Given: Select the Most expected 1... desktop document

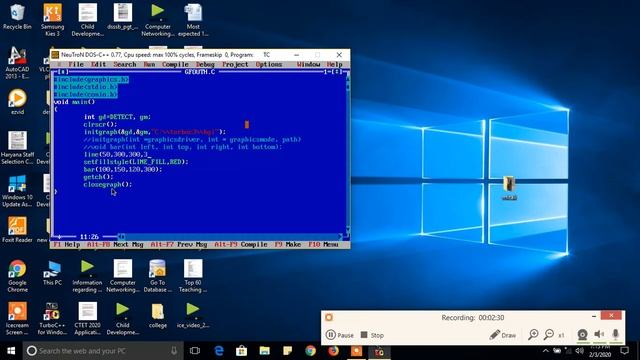Looking at the screenshot, I should [193, 20].
